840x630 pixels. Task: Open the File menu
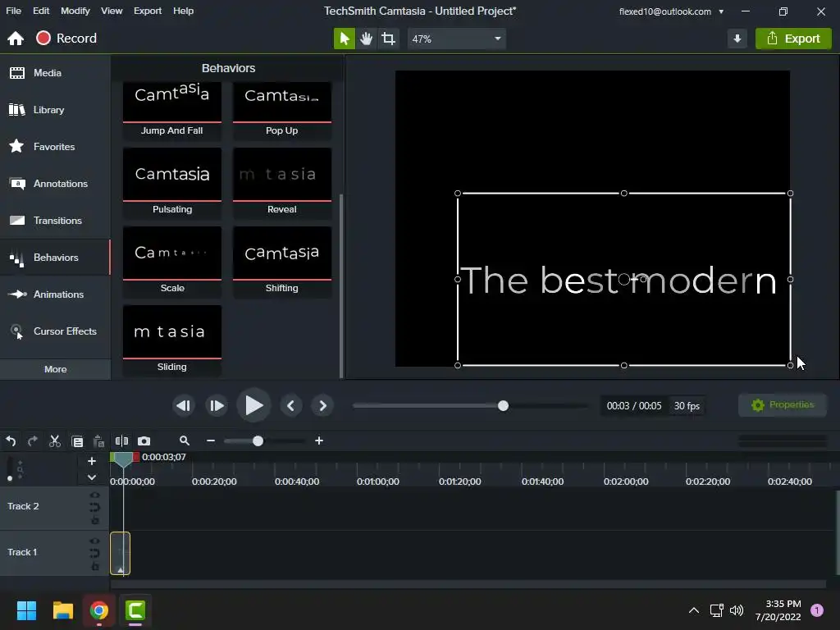click(13, 11)
